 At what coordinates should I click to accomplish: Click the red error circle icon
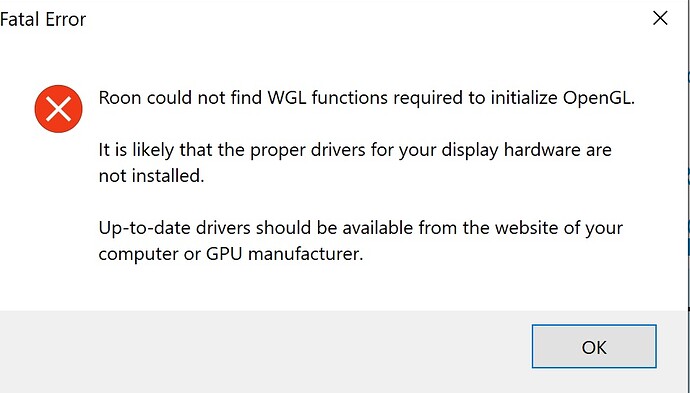pos(59,109)
